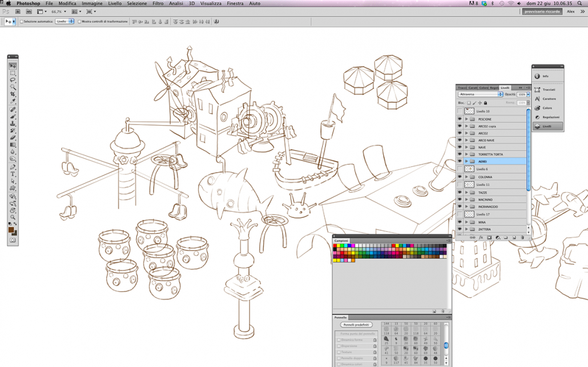The width and height of the screenshot is (588, 367).
Task: Pick the red swatch in Campioni
Action: point(336,247)
